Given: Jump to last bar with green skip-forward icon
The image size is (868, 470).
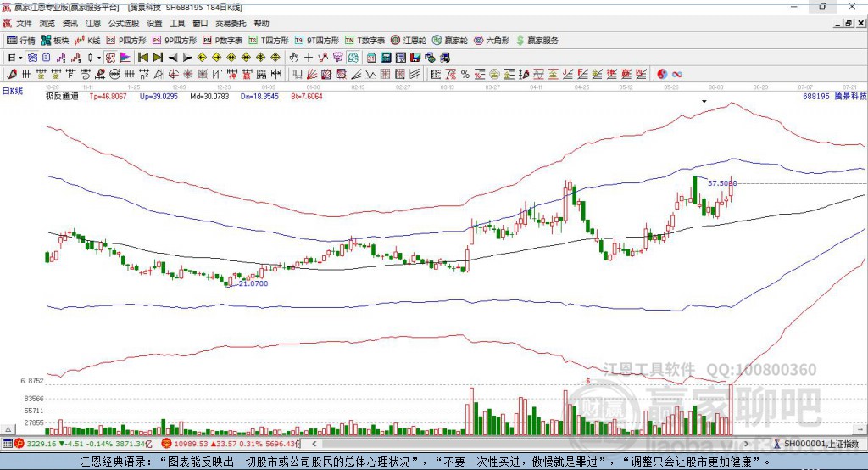Looking at the screenshot, I should point(158,58).
